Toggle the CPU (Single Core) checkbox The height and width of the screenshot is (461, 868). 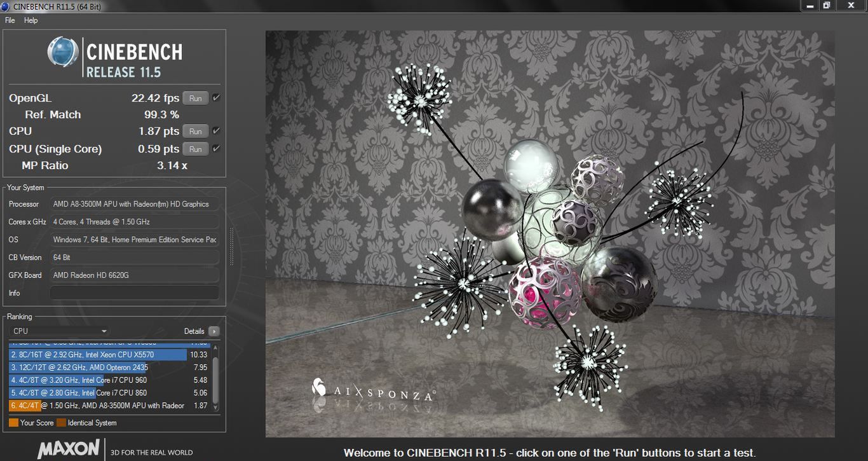click(216, 149)
